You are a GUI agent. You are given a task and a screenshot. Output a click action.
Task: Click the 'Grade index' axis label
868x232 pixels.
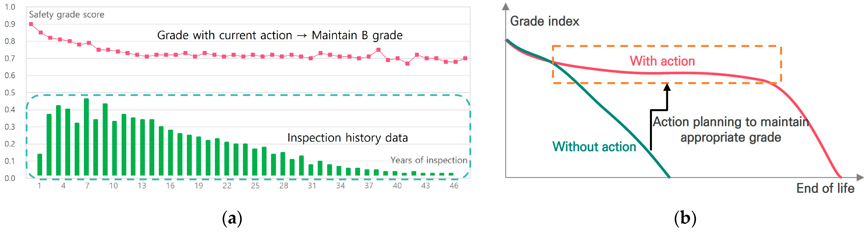pos(545,21)
